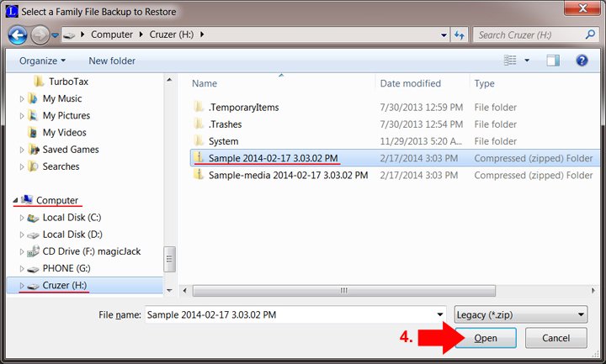This screenshot has width=606, height=364.
Task: Click the Change your view icon
Action: 510,61
